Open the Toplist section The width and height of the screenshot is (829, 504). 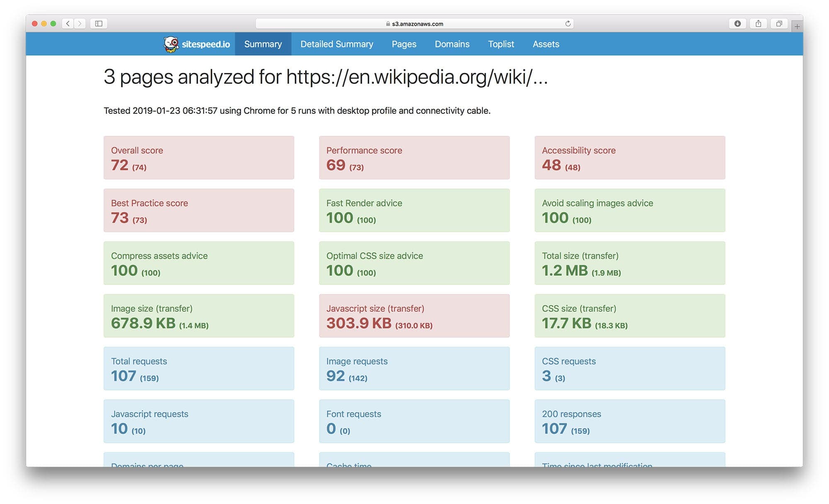point(501,44)
